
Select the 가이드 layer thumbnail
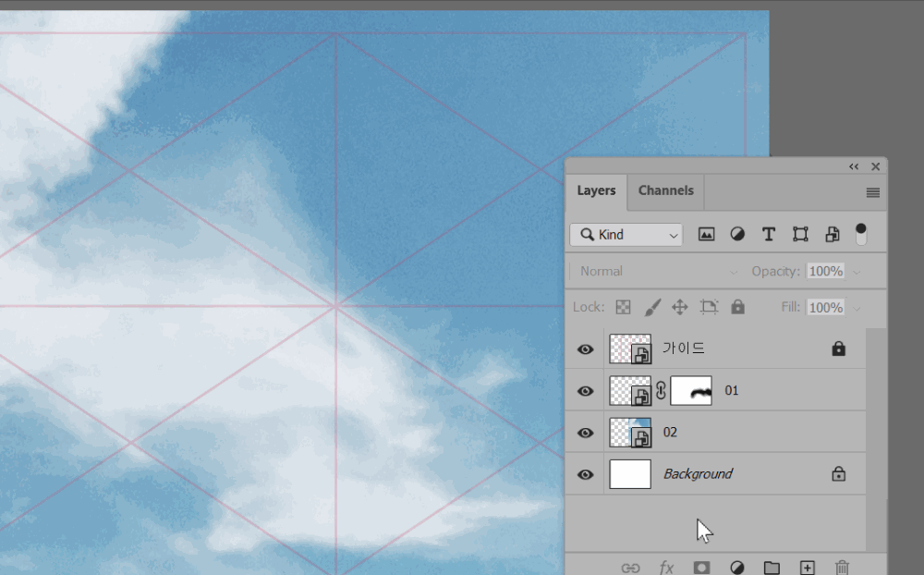pyautogui.click(x=630, y=349)
